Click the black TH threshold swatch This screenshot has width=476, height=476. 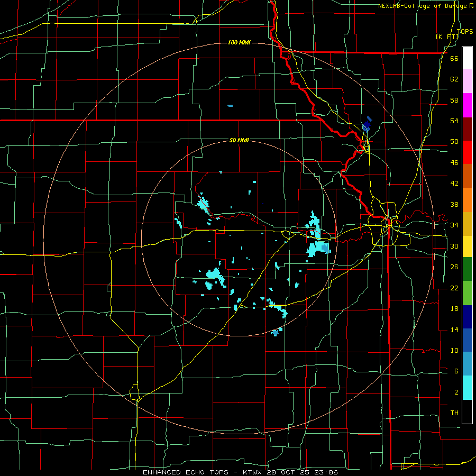click(x=467, y=411)
